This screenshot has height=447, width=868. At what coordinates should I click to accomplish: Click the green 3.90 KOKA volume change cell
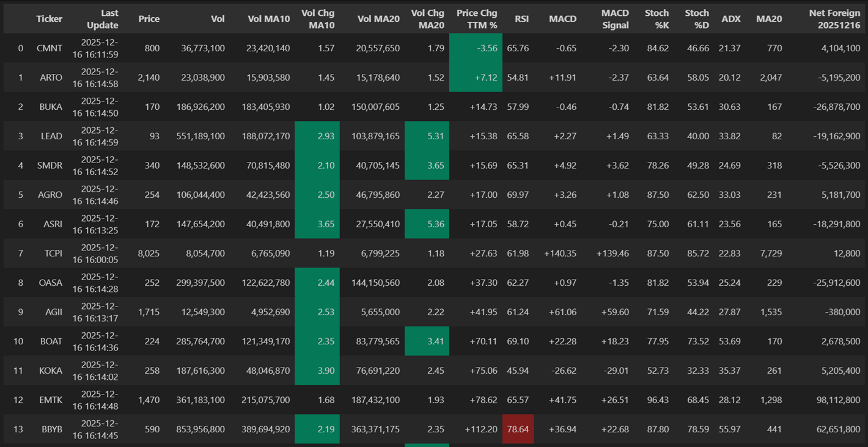click(317, 371)
